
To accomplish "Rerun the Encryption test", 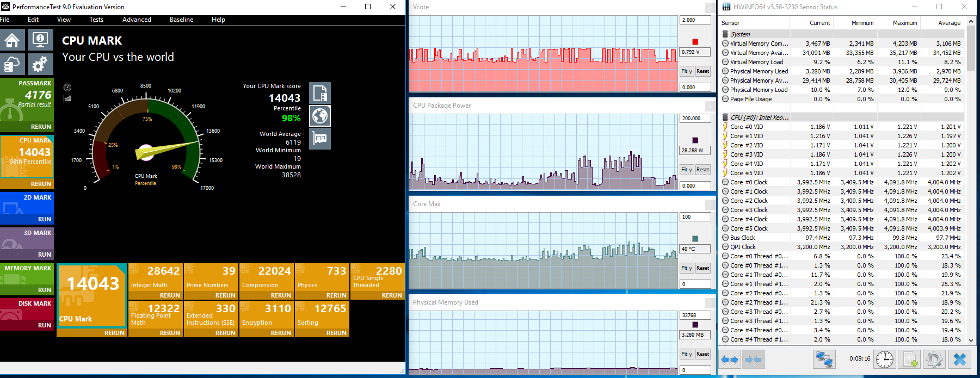I will 281,333.
